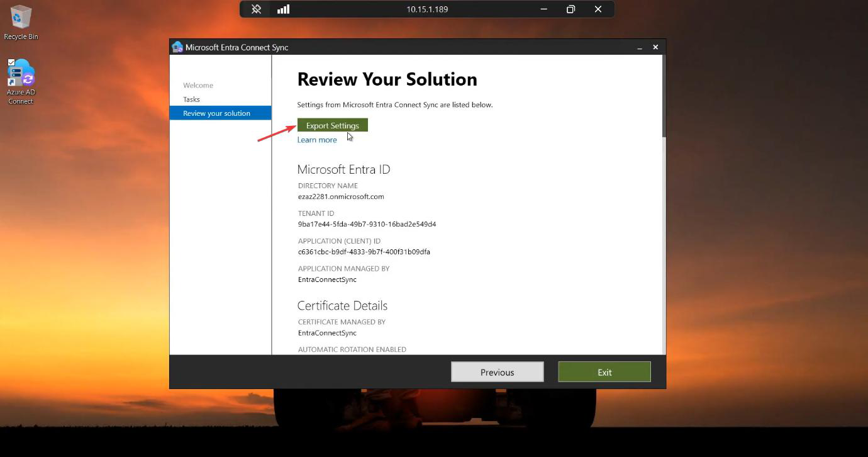Click the Review Your Solution page title
Image resolution: width=868 pixels, height=457 pixels.
click(387, 79)
